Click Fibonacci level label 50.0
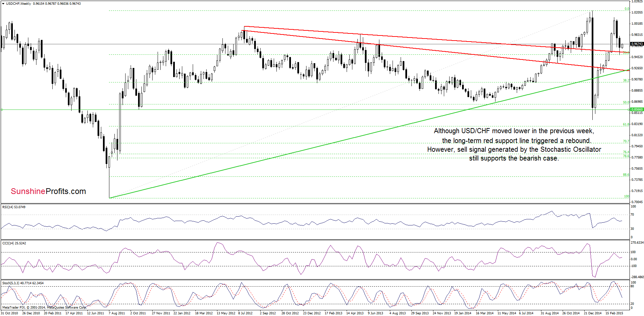Screen dimensions: 644x316 click(x=626, y=102)
